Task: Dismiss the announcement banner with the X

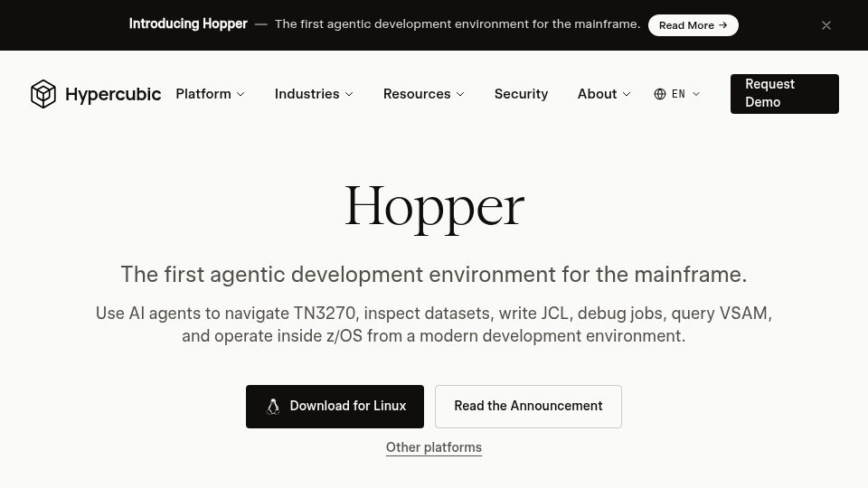Action: [x=826, y=25]
